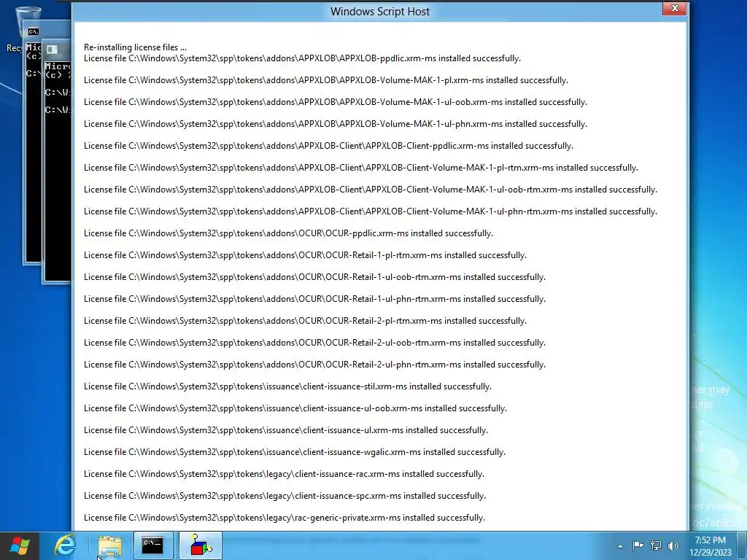Open File Explorer from taskbar
747x560 pixels.
click(x=110, y=546)
